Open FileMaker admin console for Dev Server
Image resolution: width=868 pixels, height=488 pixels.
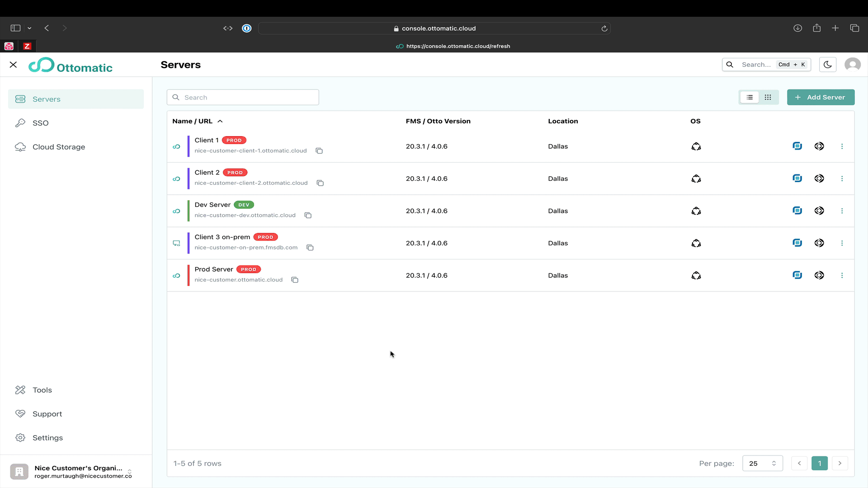(797, 211)
